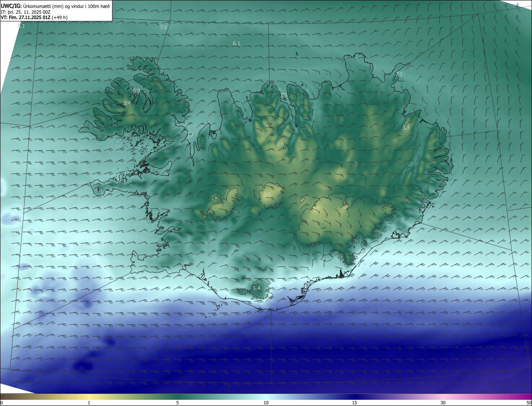Click the 7.3 value label
This screenshot has height=406, width=532.
pos(283,96)
